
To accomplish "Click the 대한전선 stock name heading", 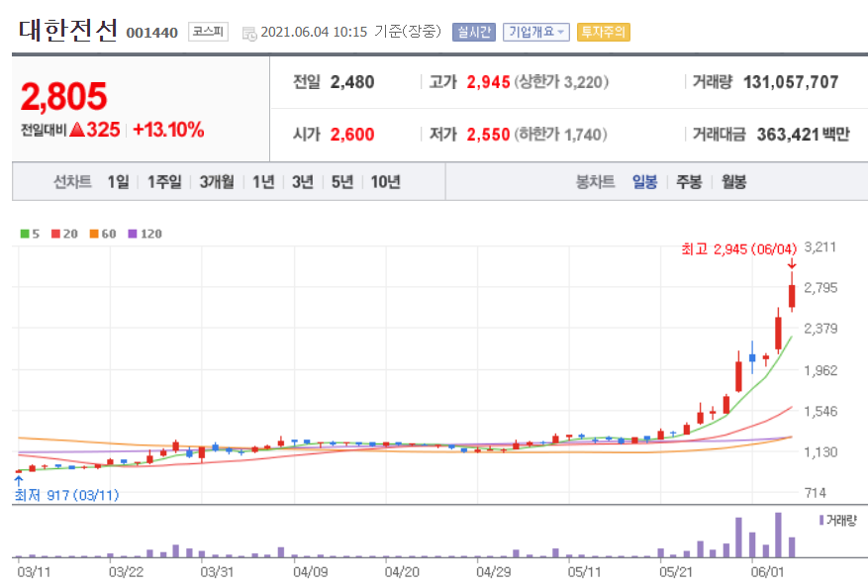I will click(x=68, y=31).
